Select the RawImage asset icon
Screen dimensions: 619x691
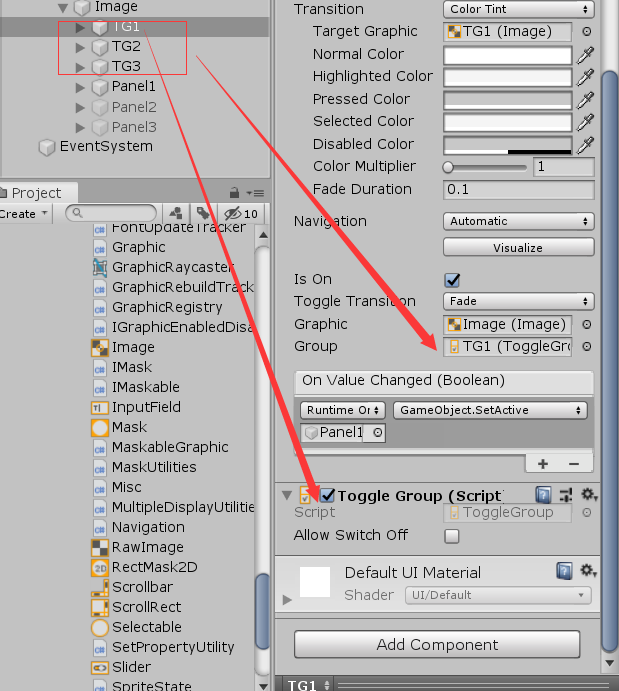pos(100,547)
